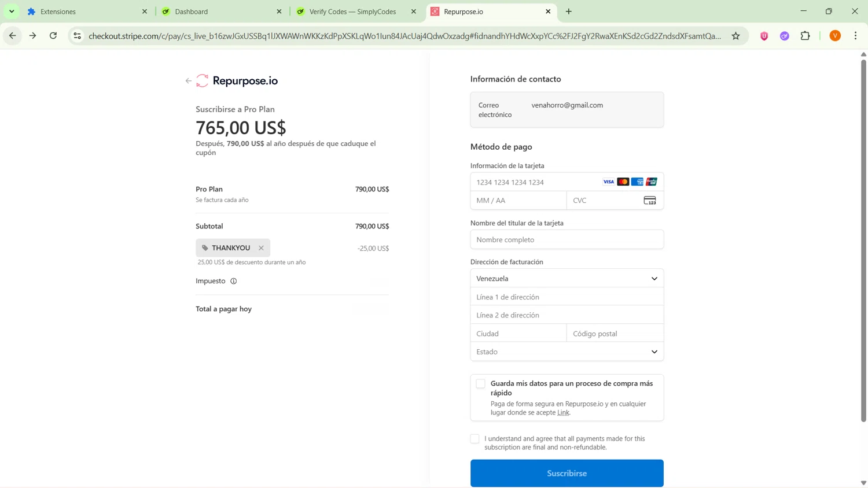Focus the Ciudad field

click(x=518, y=334)
